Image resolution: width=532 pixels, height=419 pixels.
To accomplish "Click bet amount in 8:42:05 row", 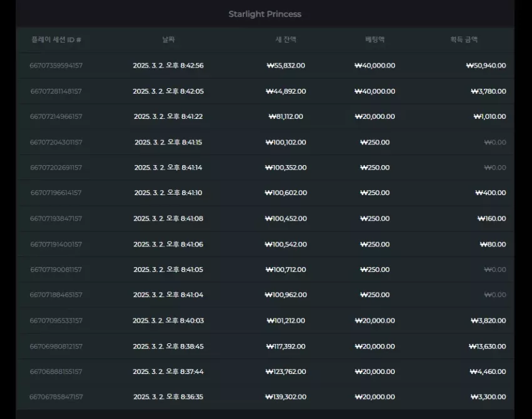I will 375,91.
